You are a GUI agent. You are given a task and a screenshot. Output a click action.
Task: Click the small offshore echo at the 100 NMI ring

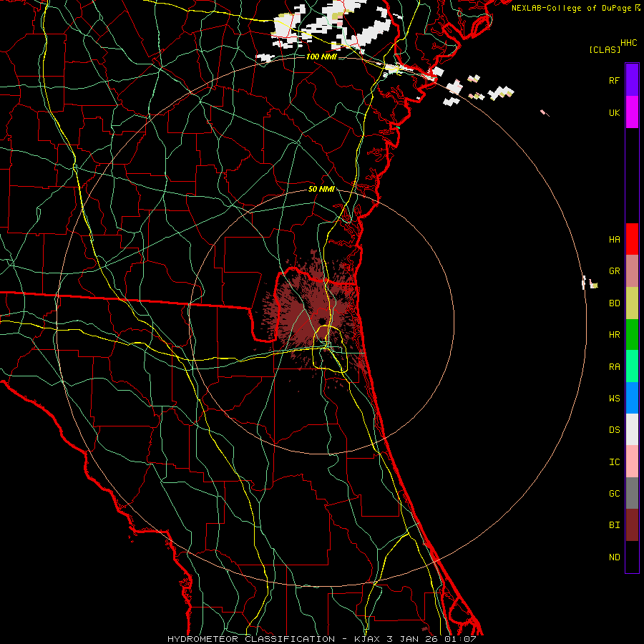[x=590, y=283]
